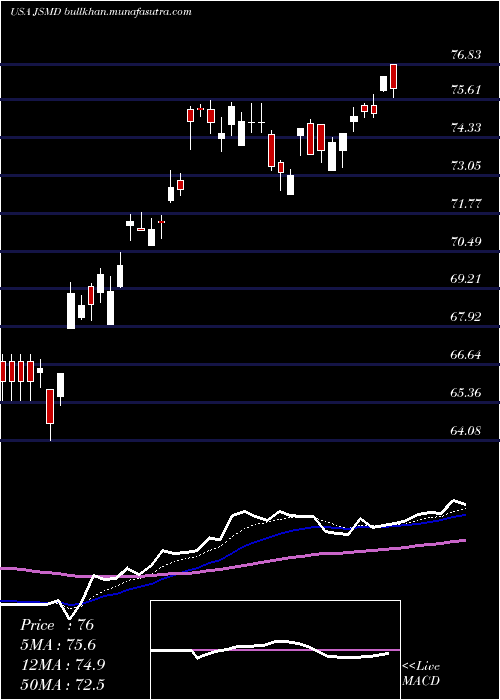Image resolution: width=500 pixels, height=700 pixels.
Task: Click the lowest red candlestick near 64.08
Action: (x=50, y=406)
